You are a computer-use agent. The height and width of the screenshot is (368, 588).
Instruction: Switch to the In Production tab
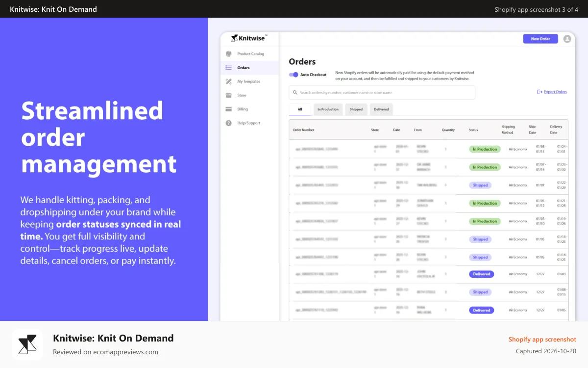pos(328,109)
